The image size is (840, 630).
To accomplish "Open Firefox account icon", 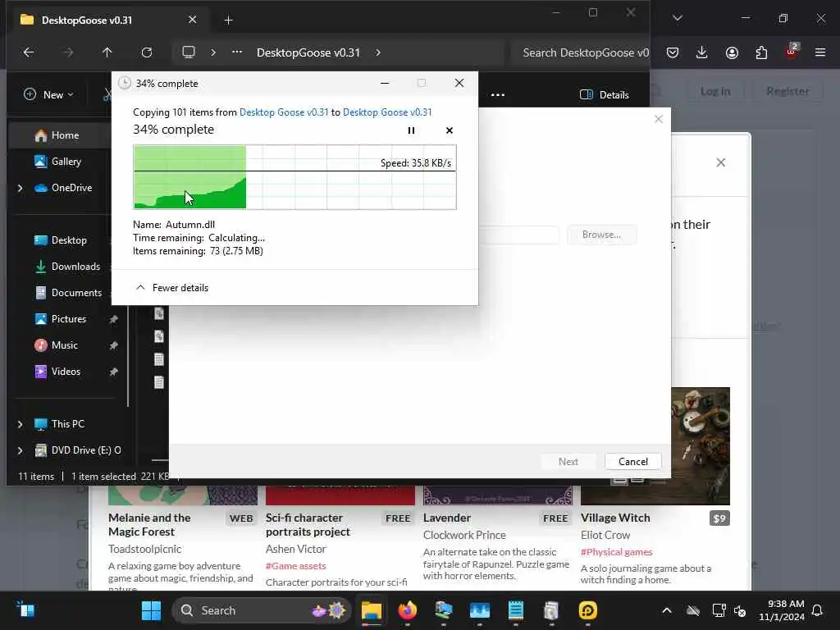I will [x=732, y=52].
